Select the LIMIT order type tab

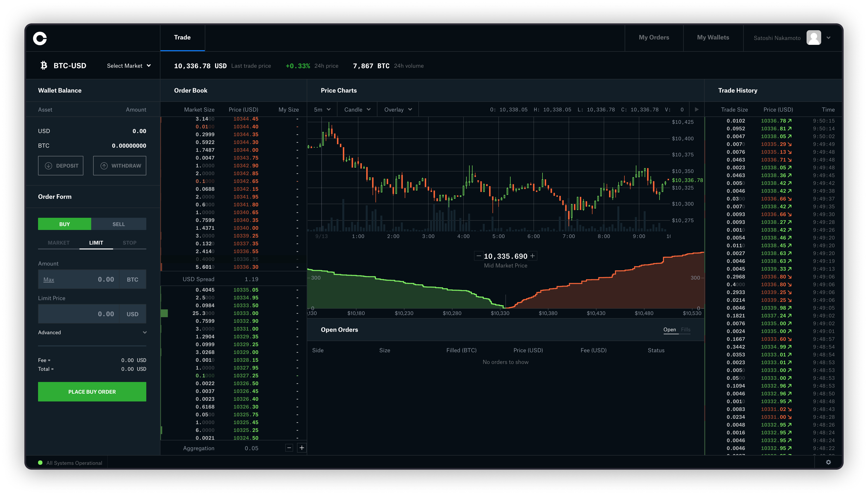[95, 242]
